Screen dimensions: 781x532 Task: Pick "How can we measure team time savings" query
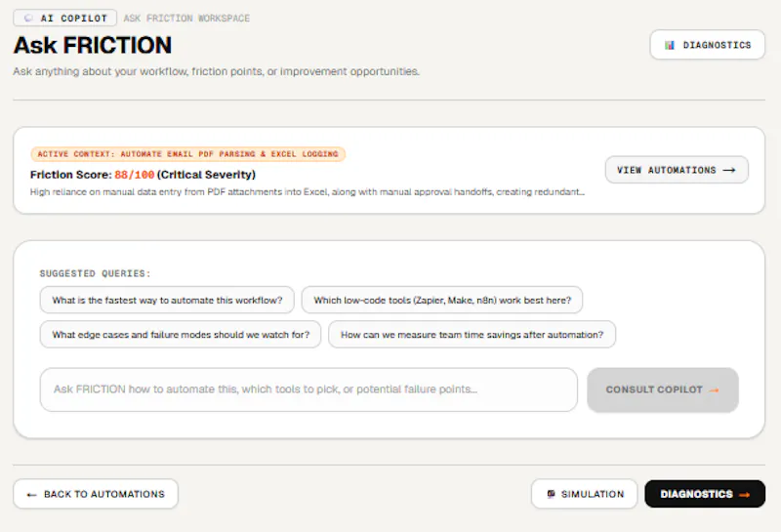[472, 334]
